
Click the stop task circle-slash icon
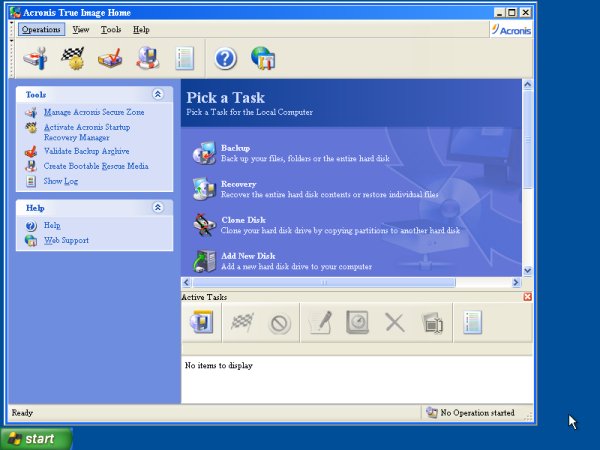coord(279,324)
